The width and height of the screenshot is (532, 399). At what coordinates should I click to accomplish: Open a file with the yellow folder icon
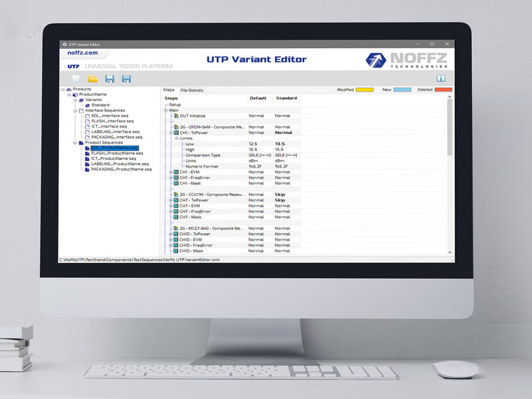[x=92, y=79]
